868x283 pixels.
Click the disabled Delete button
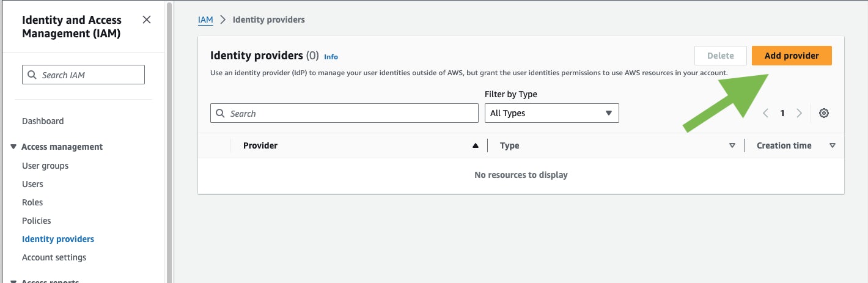(x=721, y=56)
